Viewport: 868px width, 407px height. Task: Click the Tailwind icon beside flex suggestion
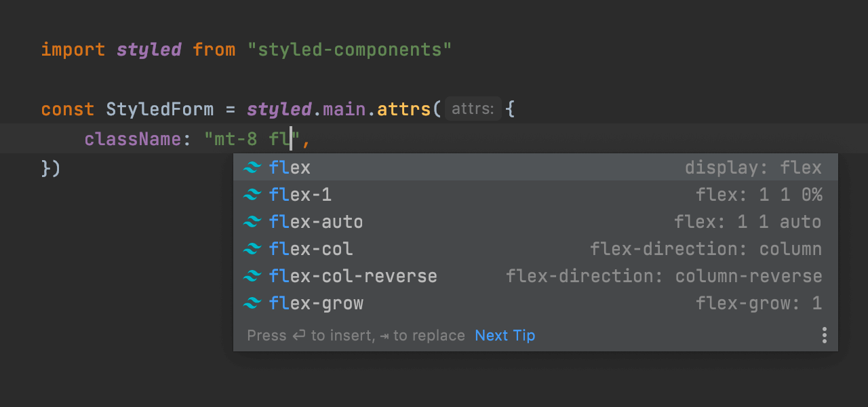pos(252,167)
